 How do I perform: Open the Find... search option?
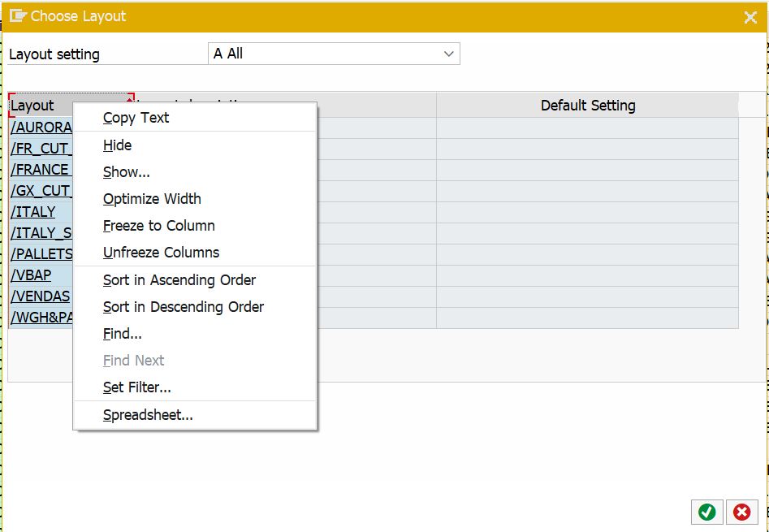(122, 333)
